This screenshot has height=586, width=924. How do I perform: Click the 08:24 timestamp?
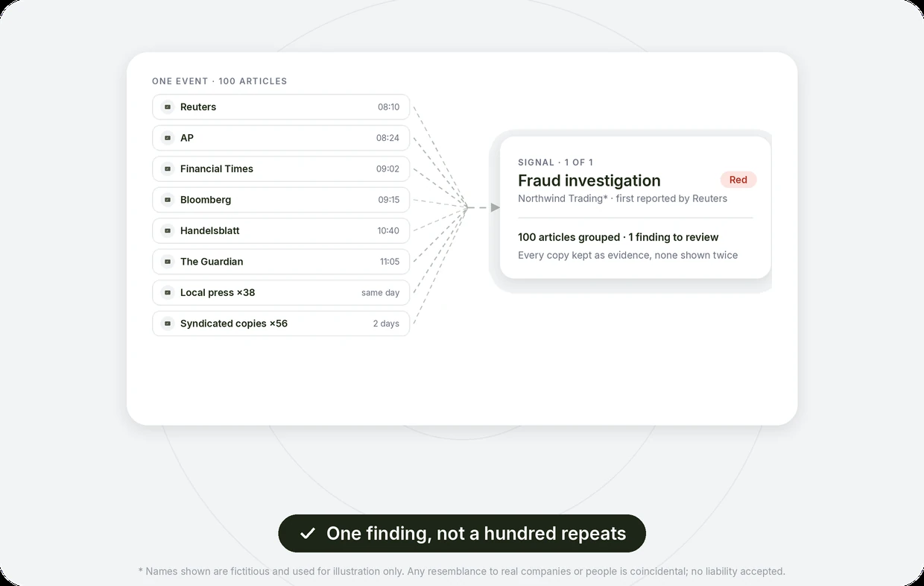(x=387, y=138)
